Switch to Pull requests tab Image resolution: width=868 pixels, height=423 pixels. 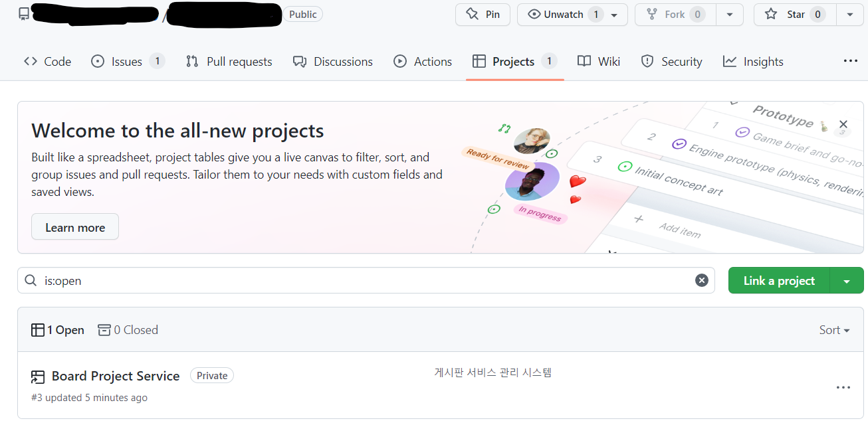(229, 62)
